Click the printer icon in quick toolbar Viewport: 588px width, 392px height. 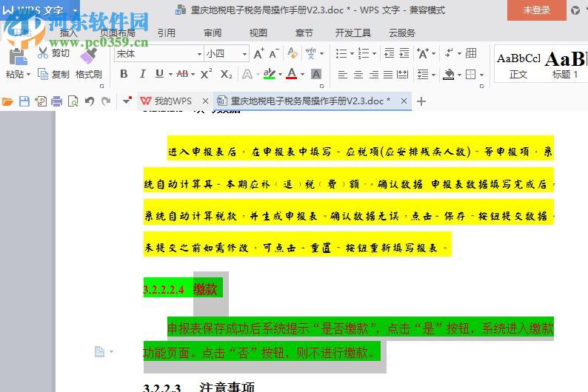click(x=56, y=101)
